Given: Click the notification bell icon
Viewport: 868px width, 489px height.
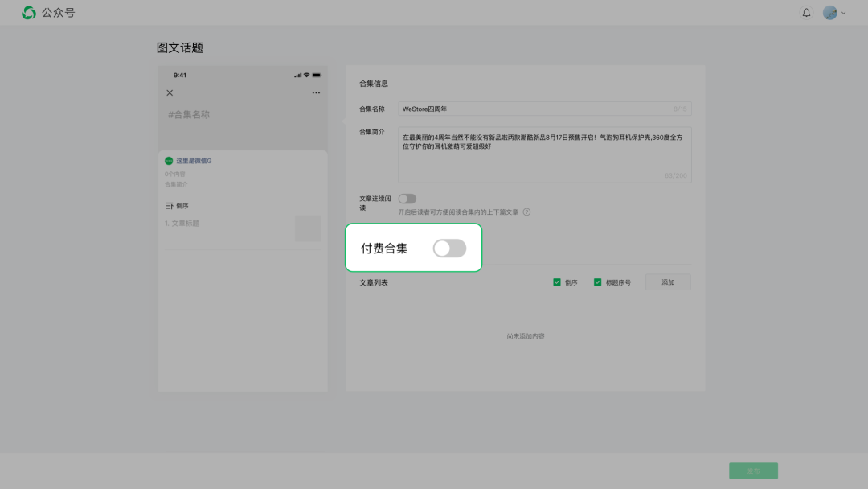Looking at the screenshot, I should click(x=806, y=12).
